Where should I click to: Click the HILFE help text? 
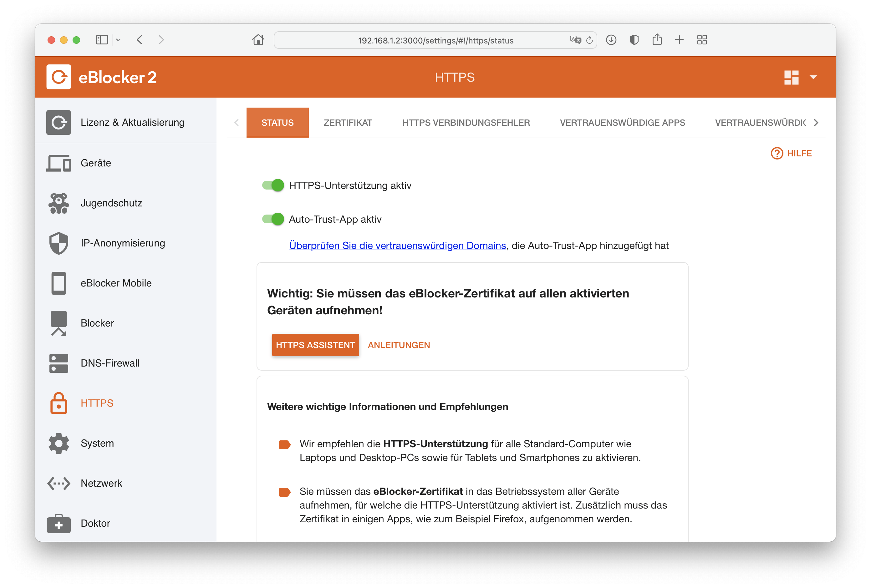pos(799,153)
